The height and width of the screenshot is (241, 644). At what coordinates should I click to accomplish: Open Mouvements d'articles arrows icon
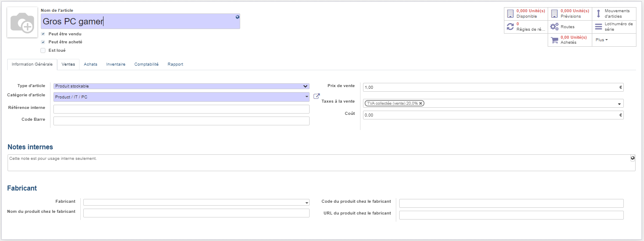[599, 13]
